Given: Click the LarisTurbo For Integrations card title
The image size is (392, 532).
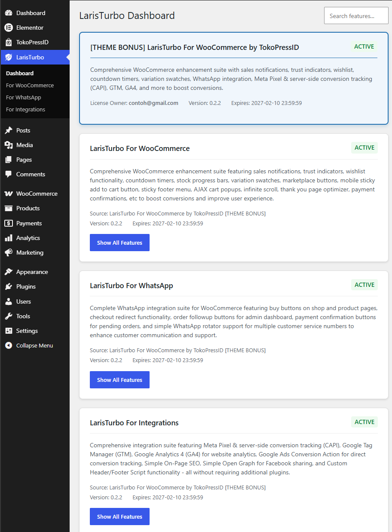Looking at the screenshot, I should pos(134,423).
